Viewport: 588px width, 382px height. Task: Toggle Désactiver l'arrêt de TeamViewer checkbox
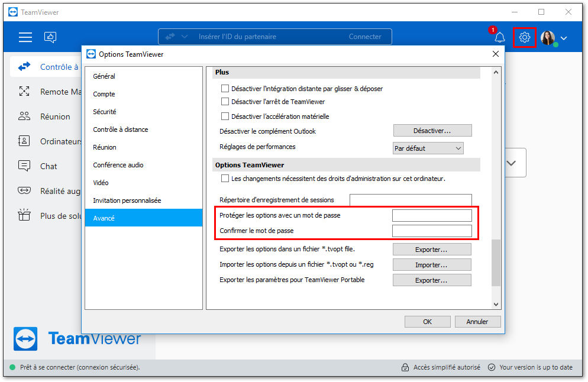click(x=225, y=102)
